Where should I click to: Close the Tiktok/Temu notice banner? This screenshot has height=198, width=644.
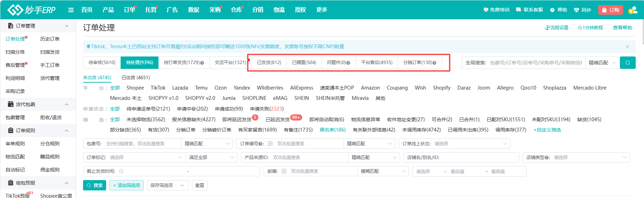(627, 47)
